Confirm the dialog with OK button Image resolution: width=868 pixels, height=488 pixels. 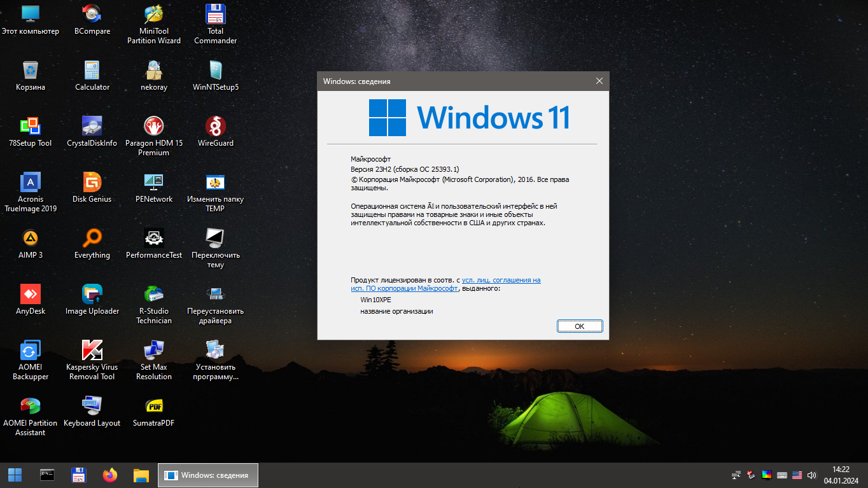(x=579, y=326)
